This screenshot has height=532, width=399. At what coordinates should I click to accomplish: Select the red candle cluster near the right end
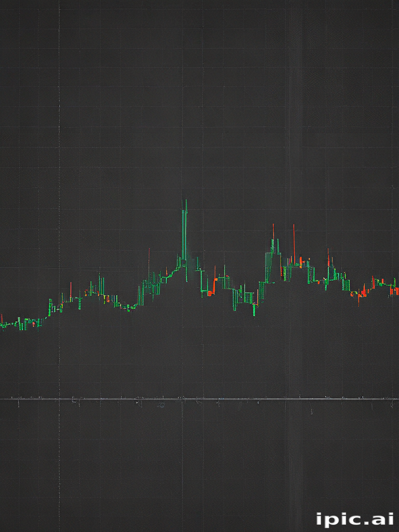coord(360,293)
